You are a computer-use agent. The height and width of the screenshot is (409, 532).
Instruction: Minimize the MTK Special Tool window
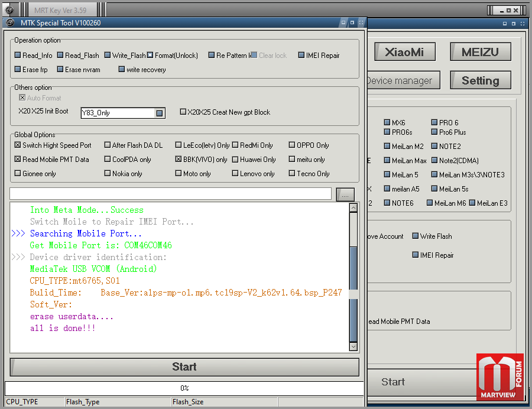coord(343,22)
